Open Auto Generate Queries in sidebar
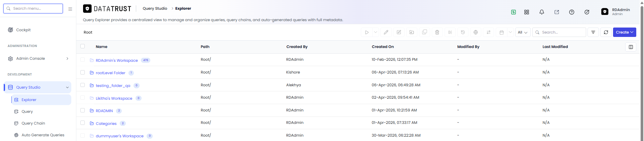The height and width of the screenshot is (141, 644). [x=43, y=135]
